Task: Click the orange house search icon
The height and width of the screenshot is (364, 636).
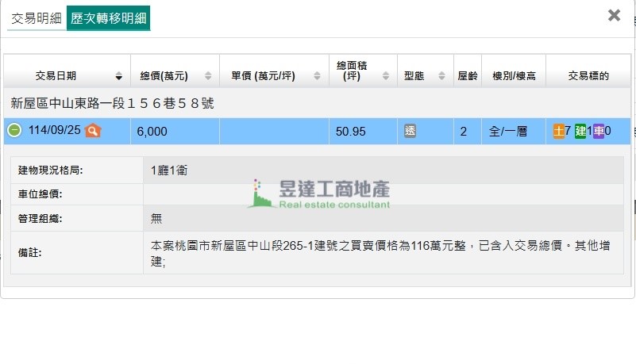Action: click(x=93, y=131)
